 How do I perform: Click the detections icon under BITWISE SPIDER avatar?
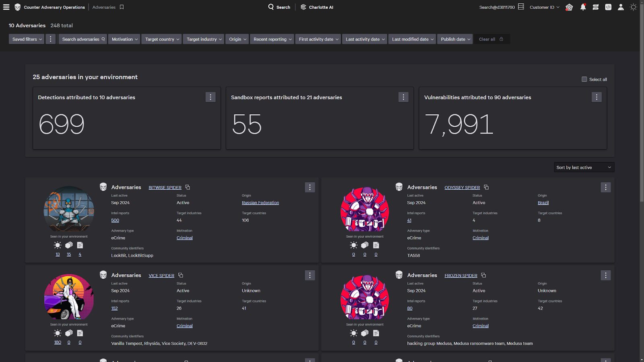coord(57,245)
